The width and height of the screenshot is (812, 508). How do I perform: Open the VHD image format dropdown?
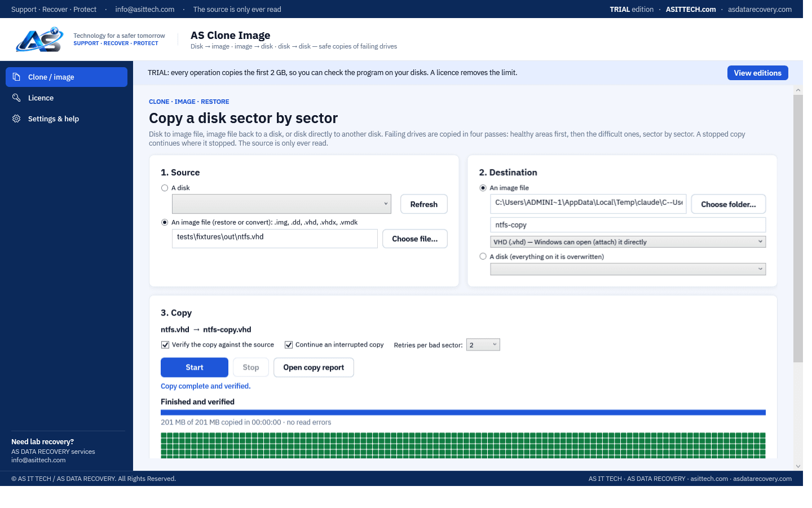[628, 242]
